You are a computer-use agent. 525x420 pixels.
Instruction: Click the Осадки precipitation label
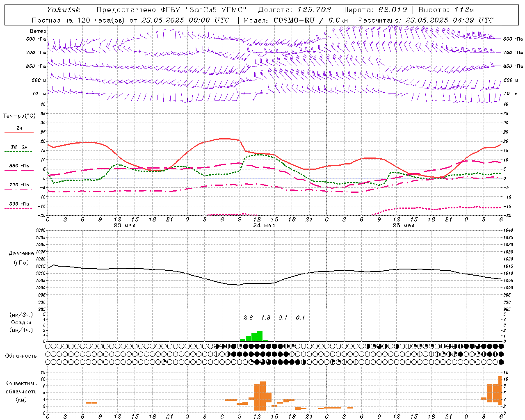[21, 322]
